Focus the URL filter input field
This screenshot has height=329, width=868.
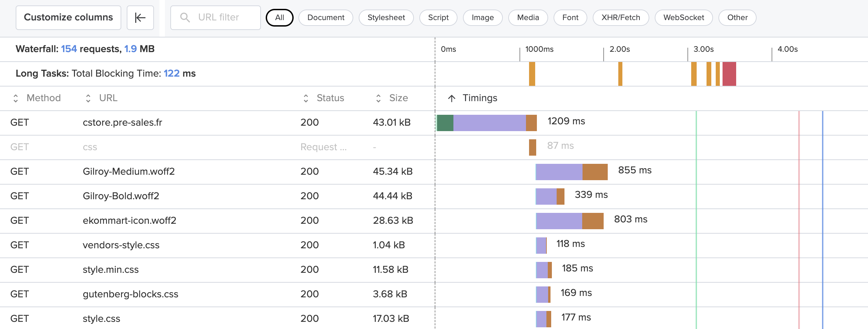coord(216,18)
